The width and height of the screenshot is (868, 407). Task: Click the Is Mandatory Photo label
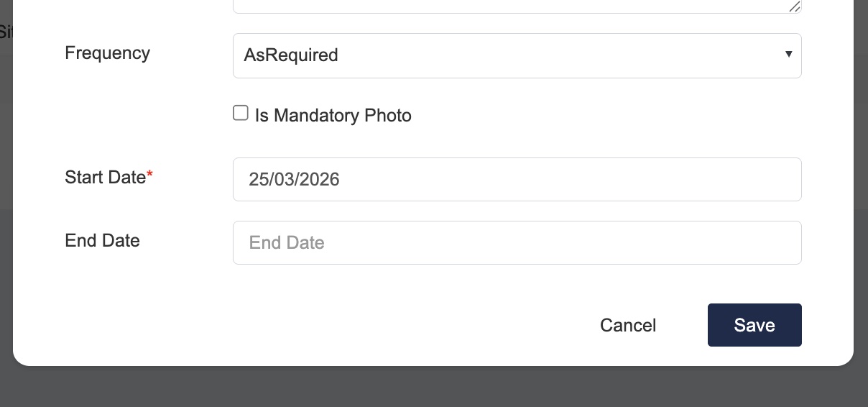tap(333, 116)
